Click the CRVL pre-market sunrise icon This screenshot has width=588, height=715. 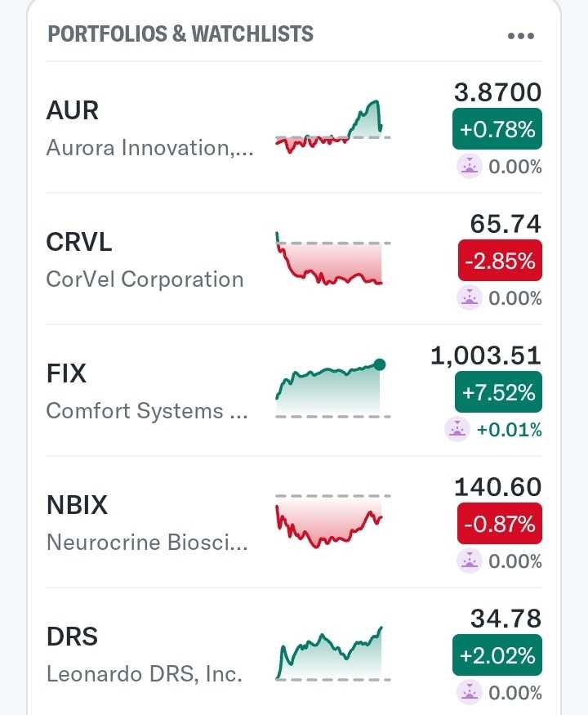(470, 298)
